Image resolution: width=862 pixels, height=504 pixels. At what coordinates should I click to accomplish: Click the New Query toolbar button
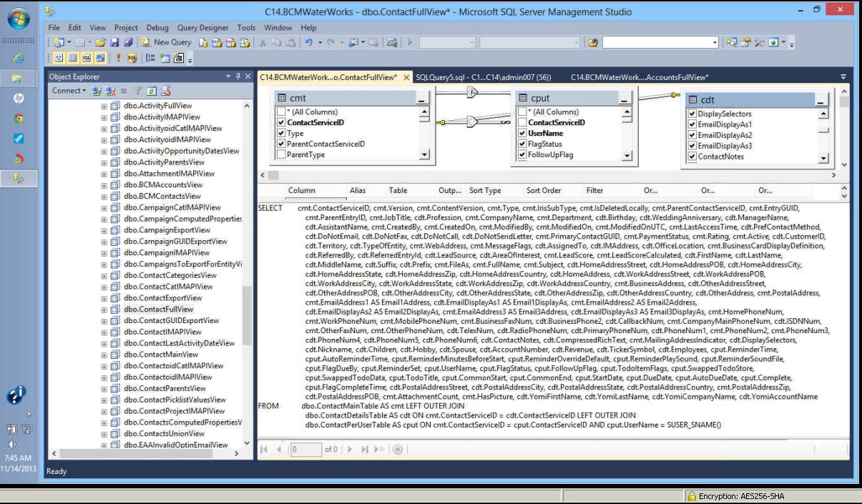[x=166, y=42]
